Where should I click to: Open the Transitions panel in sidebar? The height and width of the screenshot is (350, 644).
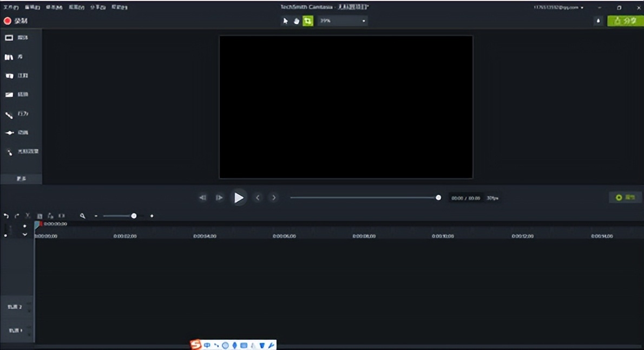click(9, 95)
